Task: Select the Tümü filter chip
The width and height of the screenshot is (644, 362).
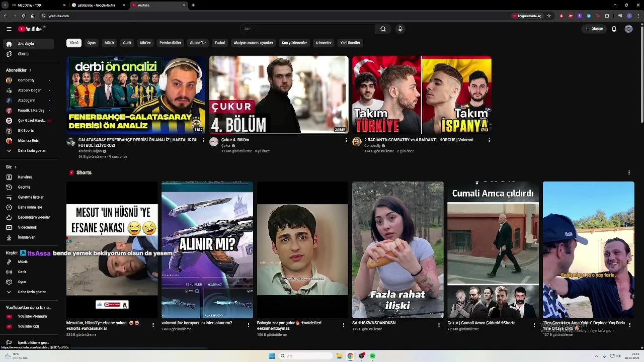Action: point(74,43)
